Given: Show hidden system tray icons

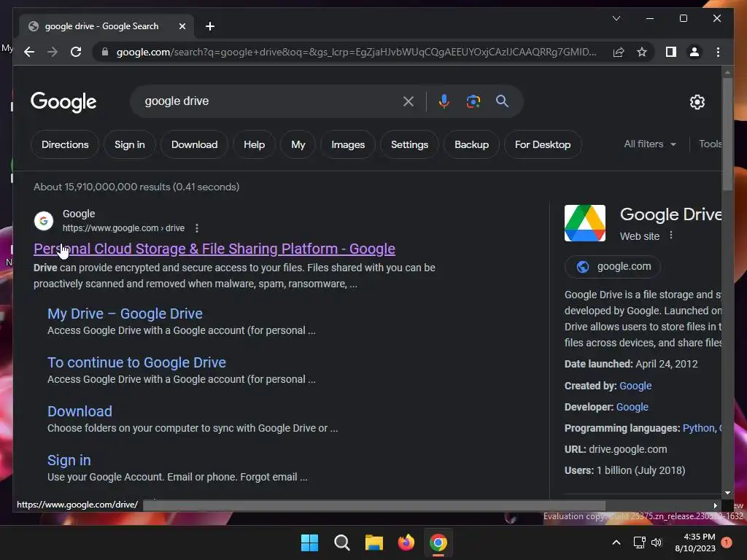Looking at the screenshot, I should [x=616, y=542].
